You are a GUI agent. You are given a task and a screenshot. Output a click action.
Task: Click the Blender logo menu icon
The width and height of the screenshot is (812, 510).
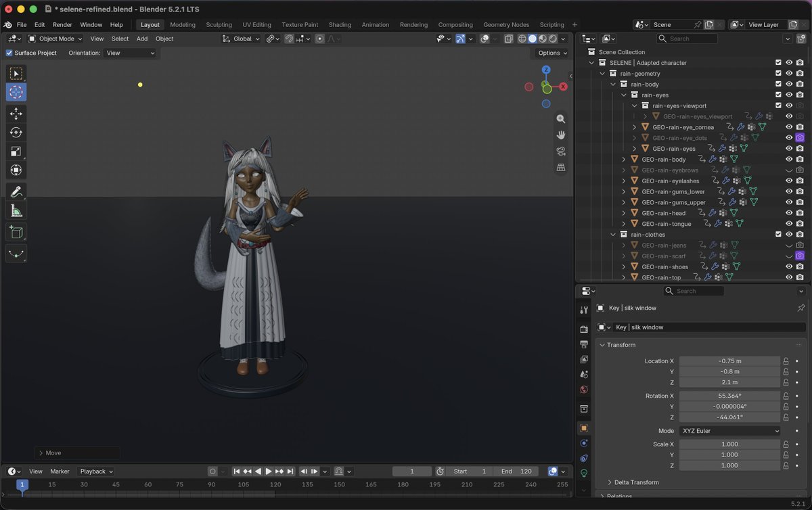[8, 24]
